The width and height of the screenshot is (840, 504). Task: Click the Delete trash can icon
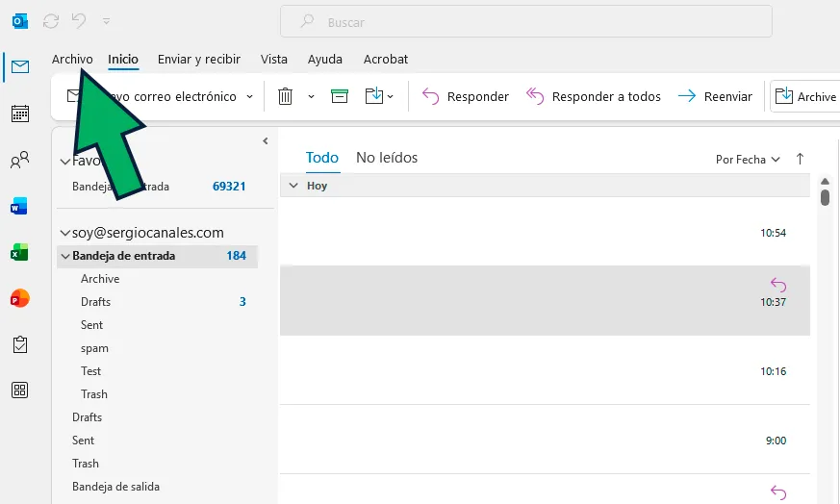tap(285, 96)
